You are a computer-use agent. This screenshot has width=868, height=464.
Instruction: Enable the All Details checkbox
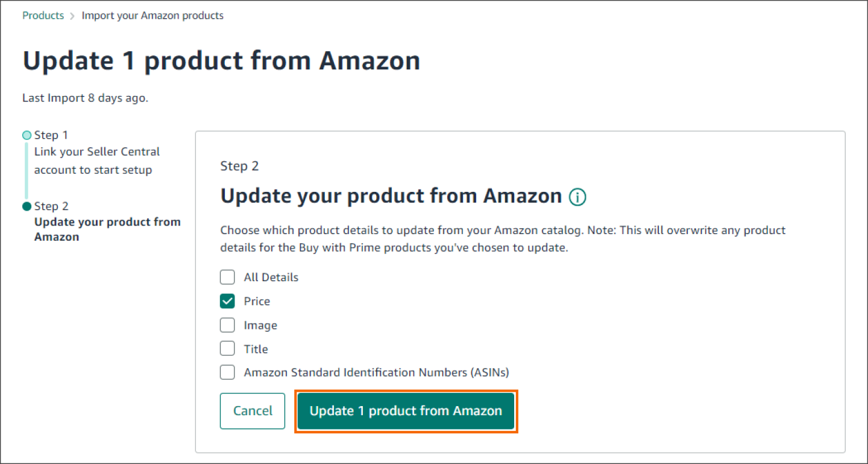(227, 276)
